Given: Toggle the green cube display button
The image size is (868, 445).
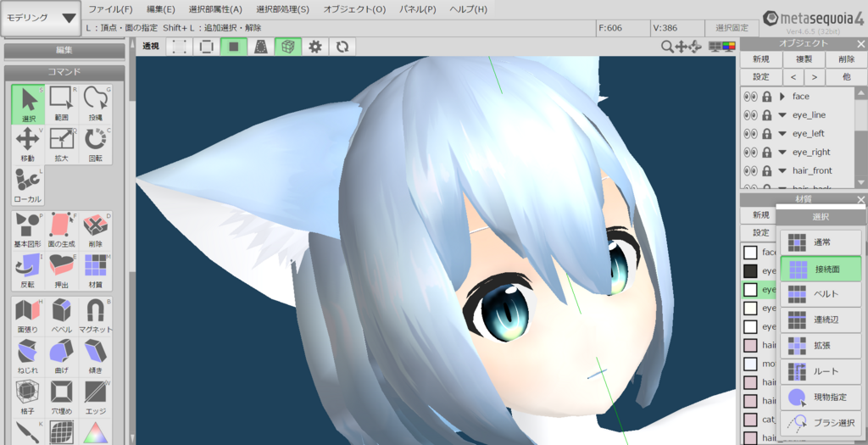Looking at the screenshot, I should [288, 47].
